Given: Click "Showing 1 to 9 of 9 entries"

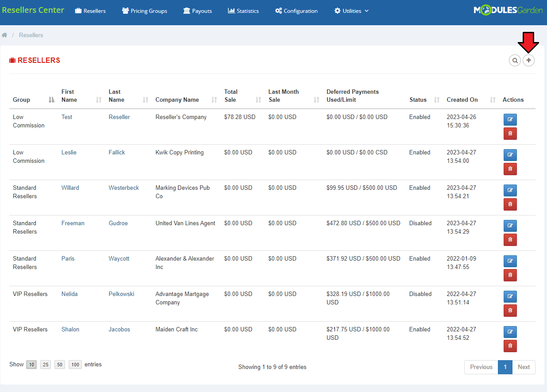Looking at the screenshot, I should [x=272, y=367].
